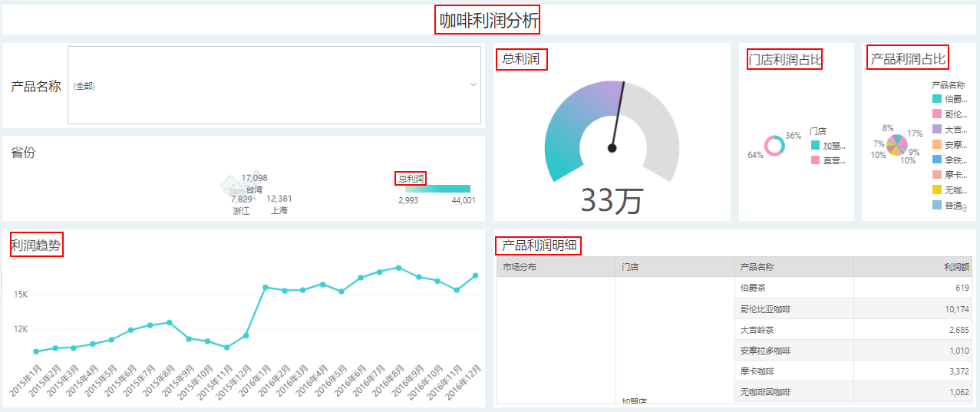980x412 pixels.
Task: Click the 2016年1月 data point on trend
Action: coord(265,287)
